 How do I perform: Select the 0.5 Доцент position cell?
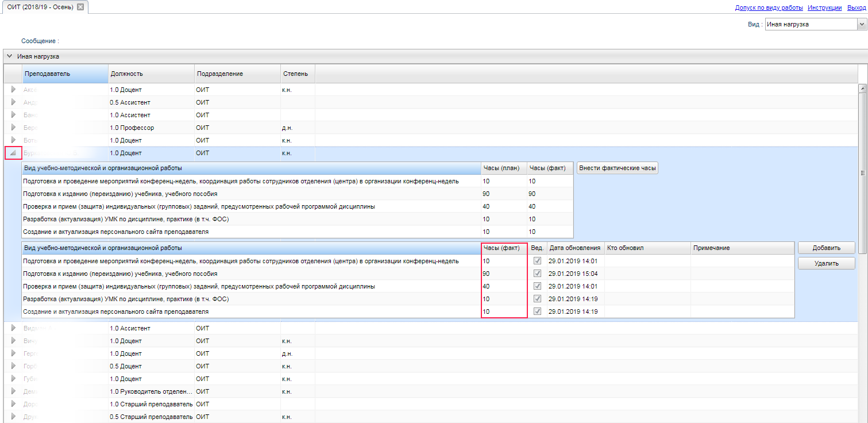[151, 366]
